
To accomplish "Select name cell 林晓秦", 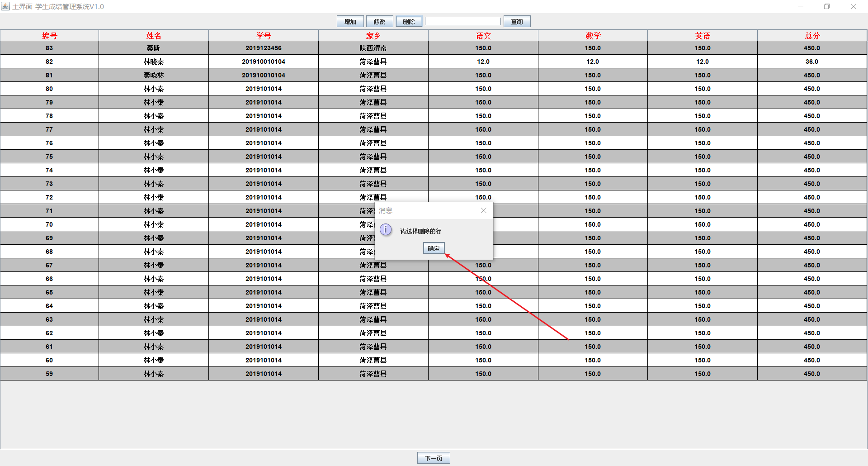I will point(154,62).
